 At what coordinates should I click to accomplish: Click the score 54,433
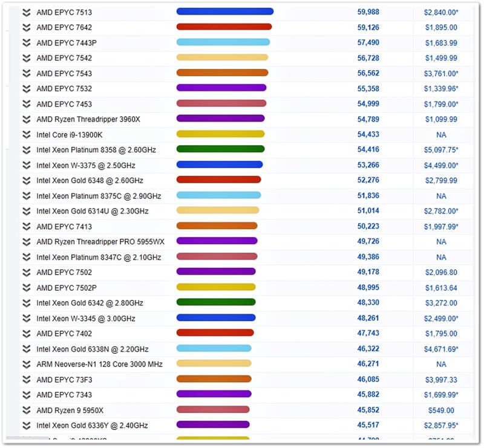point(368,135)
